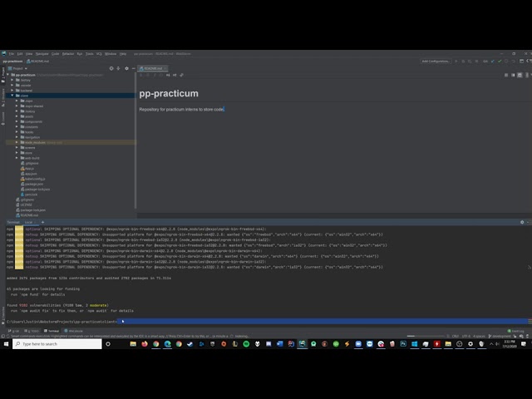Expand the constants folder arrow
The height and width of the screenshot is (399, 532).
pos(17,127)
